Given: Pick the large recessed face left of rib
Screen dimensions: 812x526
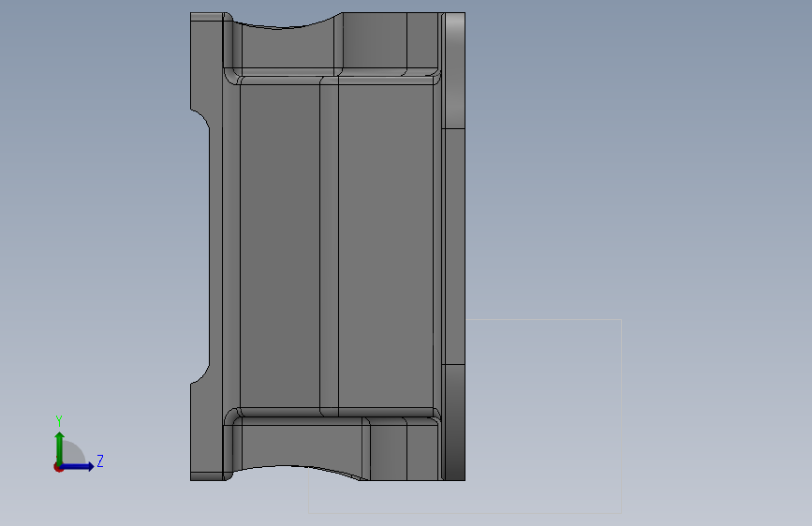Looking at the screenshot, I should click(280, 246).
